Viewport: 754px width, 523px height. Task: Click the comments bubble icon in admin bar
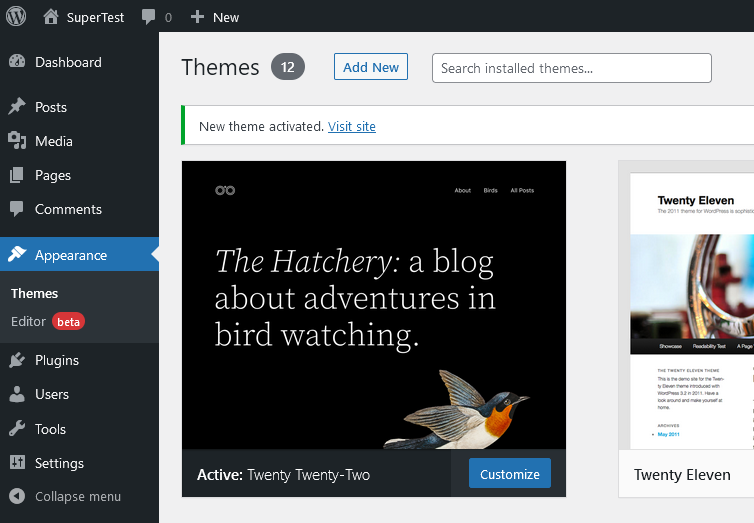click(149, 17)
